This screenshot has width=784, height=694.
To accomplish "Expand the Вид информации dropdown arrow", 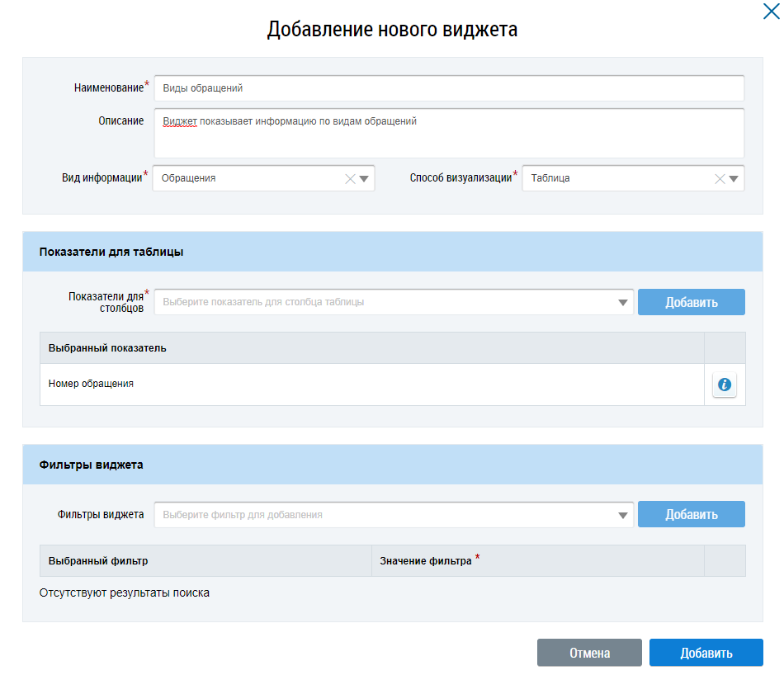I will pyautogui.click(x=364, y=178).
